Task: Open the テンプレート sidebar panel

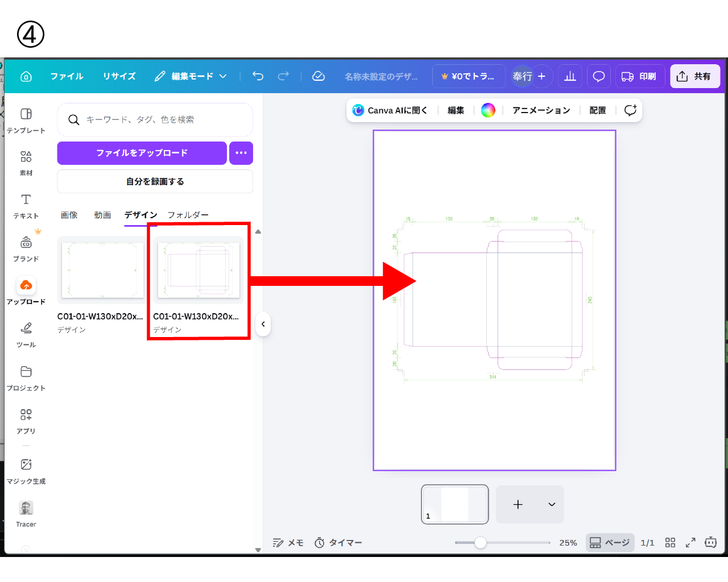Action: (26, 120)
